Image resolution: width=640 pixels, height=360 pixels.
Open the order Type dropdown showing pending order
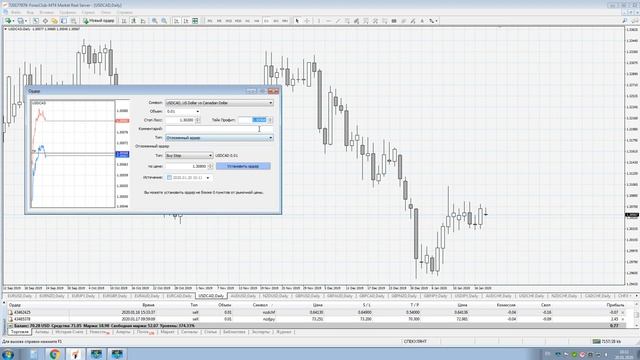pyautogui.click(x=219, y=138)
